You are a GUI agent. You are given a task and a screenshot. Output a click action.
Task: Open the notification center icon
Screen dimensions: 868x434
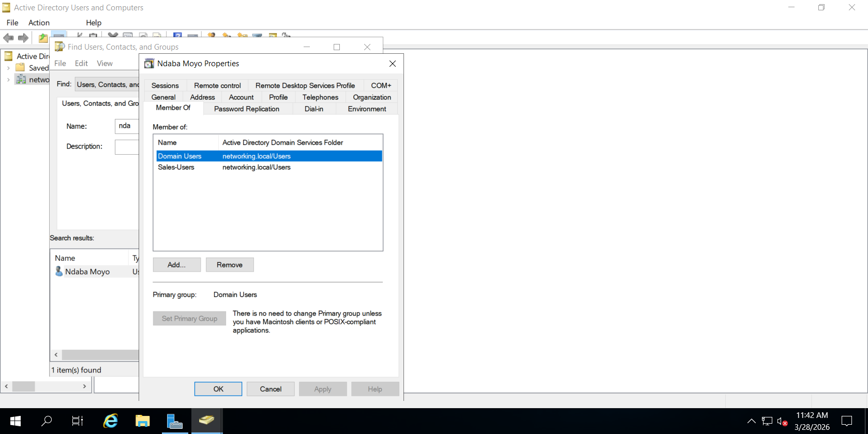847,421
